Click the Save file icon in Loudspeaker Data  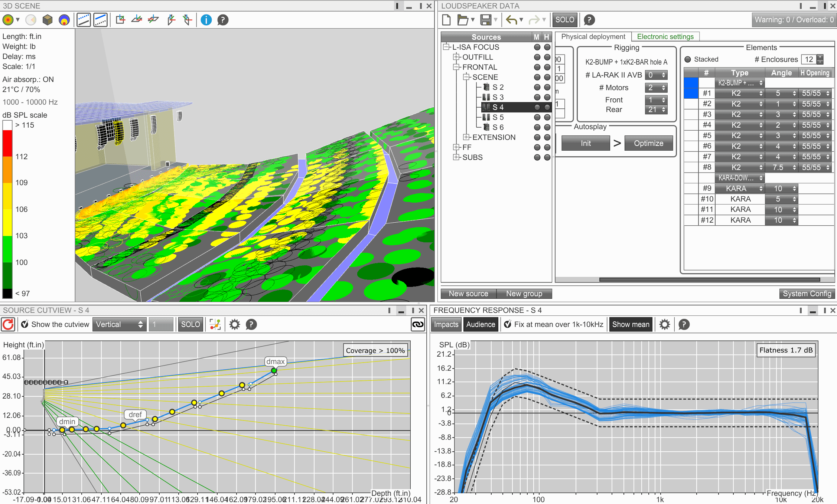485,20
